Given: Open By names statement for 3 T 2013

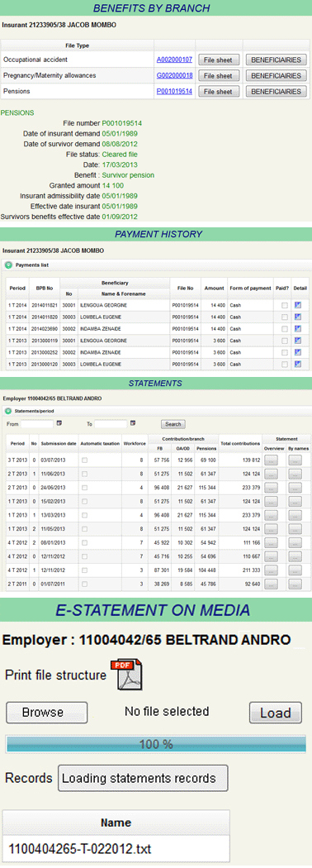Looking at the screenshot, I should click(295, 460).
